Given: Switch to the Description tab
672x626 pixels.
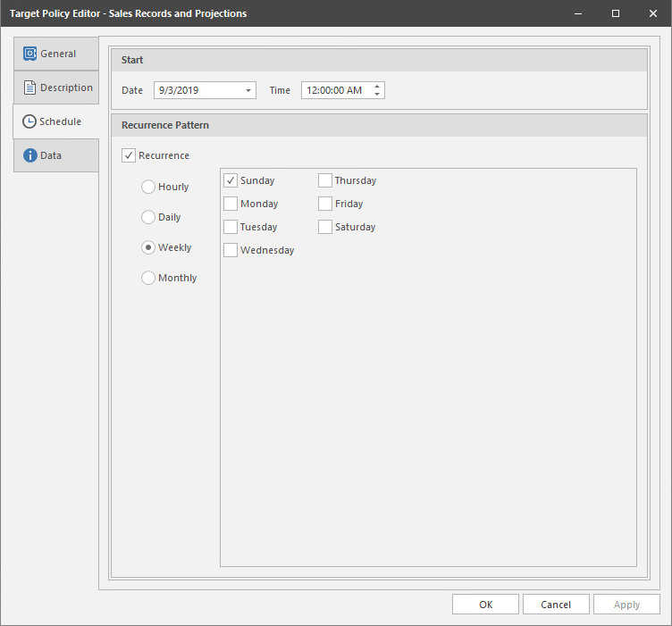Looking at the screenshot, I should 65,88.
